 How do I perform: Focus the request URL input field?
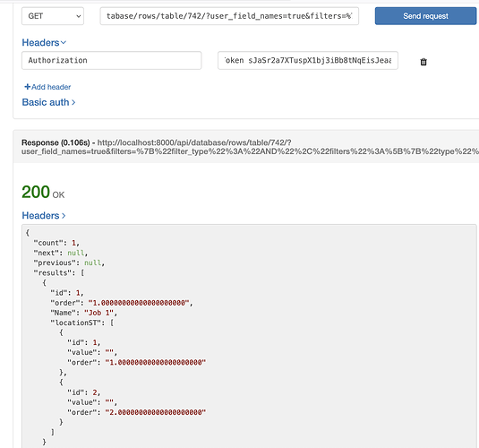coord(229,16)
